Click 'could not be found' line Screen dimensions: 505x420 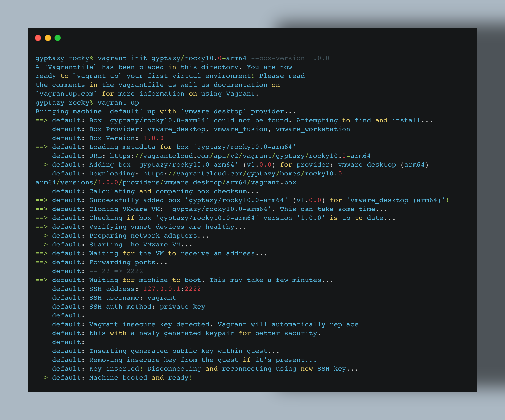234,121
